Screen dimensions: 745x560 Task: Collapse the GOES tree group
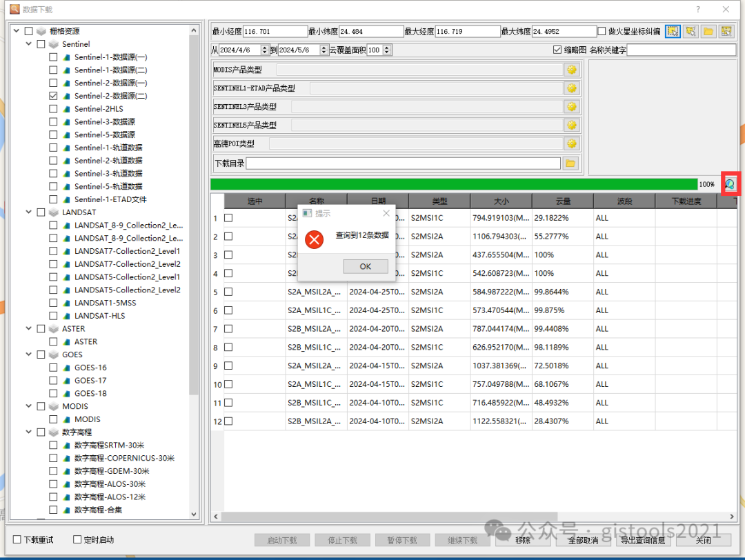pyautogui.click(x=29, y=354)
